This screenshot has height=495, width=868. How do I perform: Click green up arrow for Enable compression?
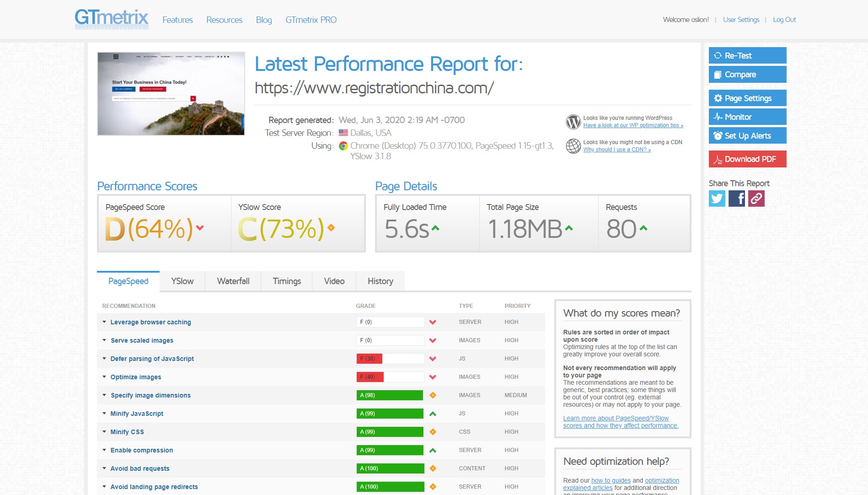(x=433, y=450)
